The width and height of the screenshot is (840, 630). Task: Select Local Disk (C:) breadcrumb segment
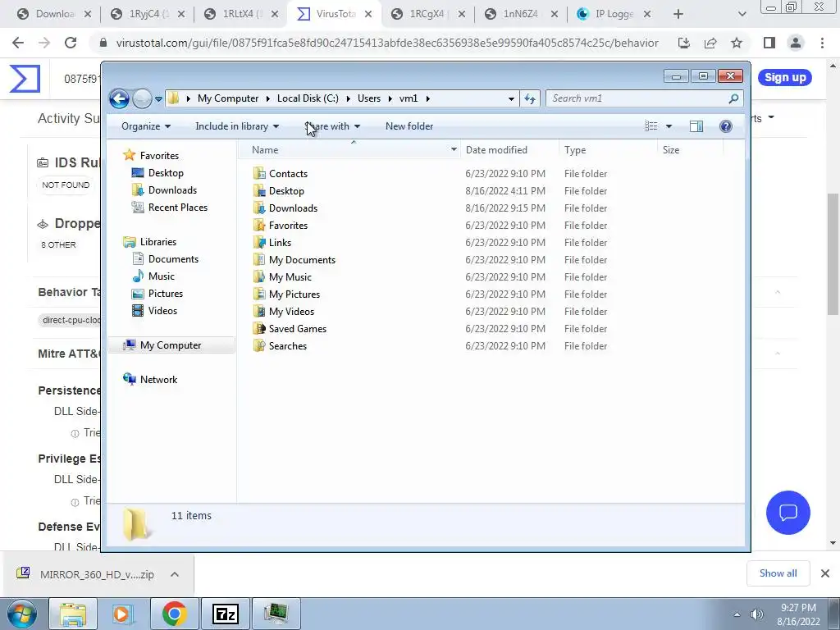pyautogui.click(x=308, y=98)
